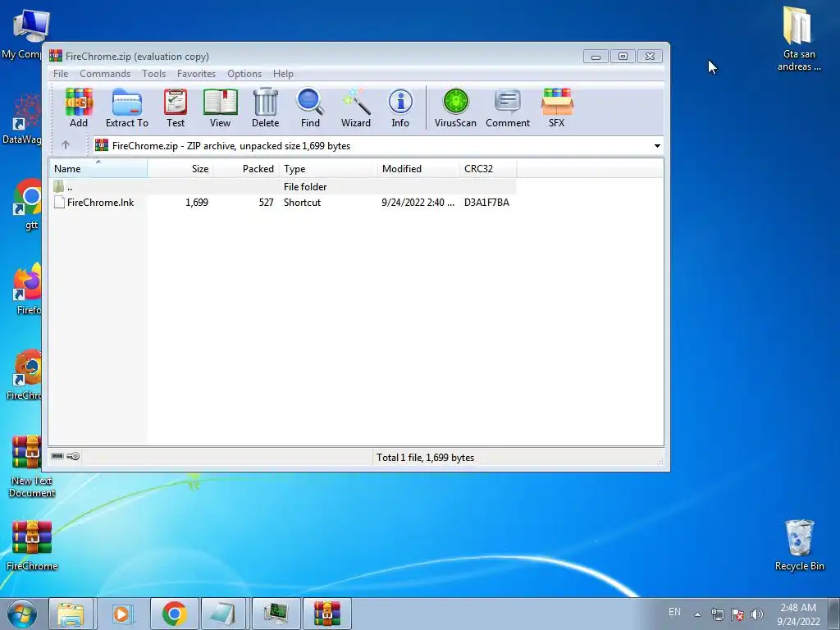Click the Shortcut type cell

(302, 203)
